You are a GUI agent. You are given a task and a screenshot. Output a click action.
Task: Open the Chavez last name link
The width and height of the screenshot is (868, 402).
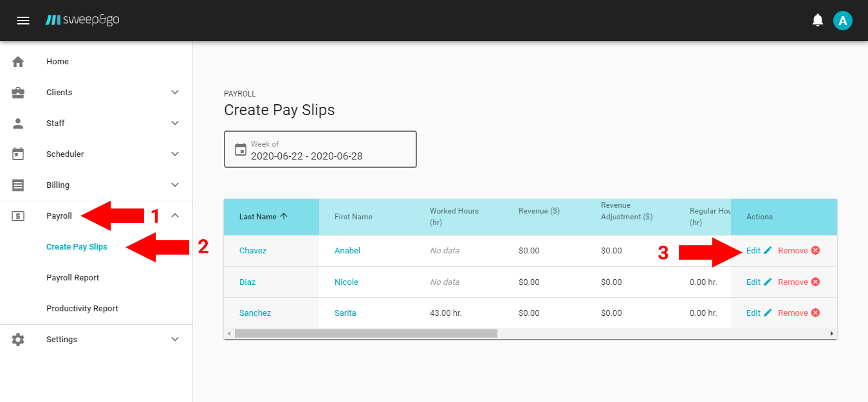252,251
